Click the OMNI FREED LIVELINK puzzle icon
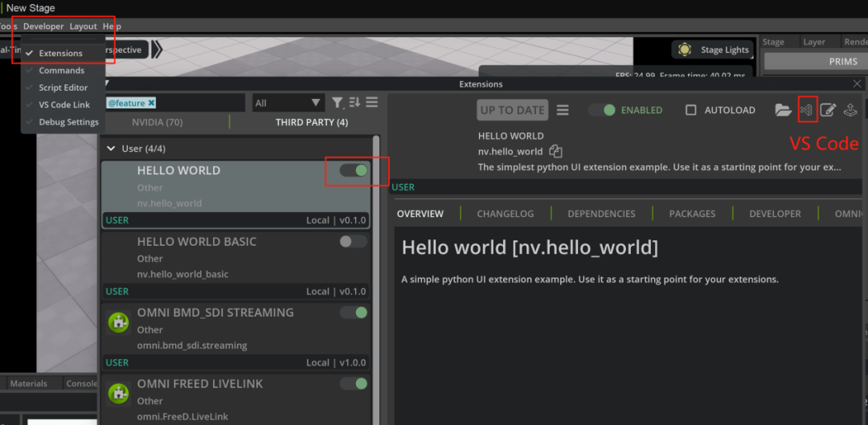868x425 pixels. 118,394
